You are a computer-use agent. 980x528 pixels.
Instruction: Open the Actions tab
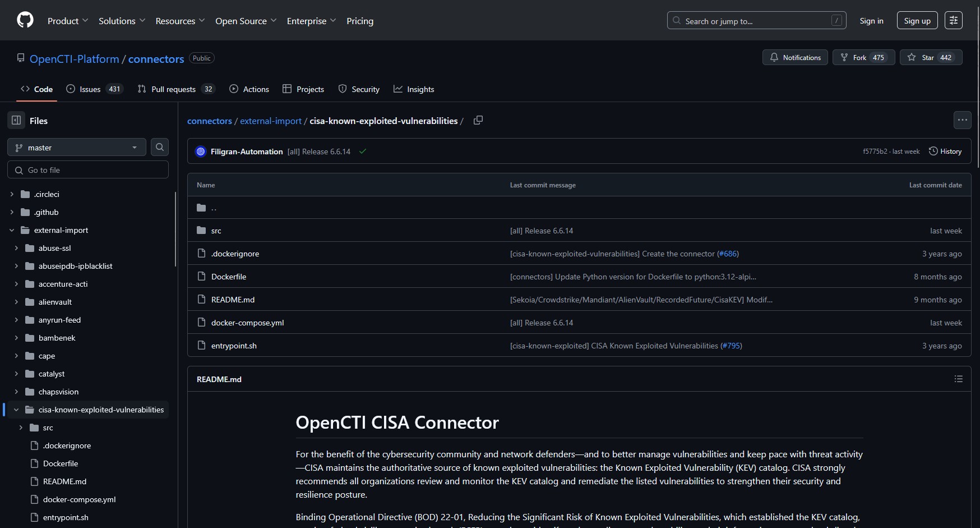point(249,89)
